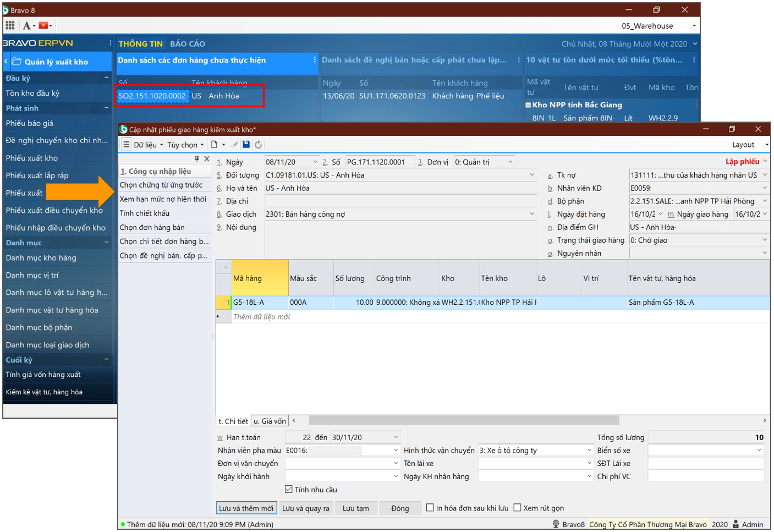Pin the Công cụ nhập liệu panel
This screenshot has width=774, height=532.
pos(197,158)
